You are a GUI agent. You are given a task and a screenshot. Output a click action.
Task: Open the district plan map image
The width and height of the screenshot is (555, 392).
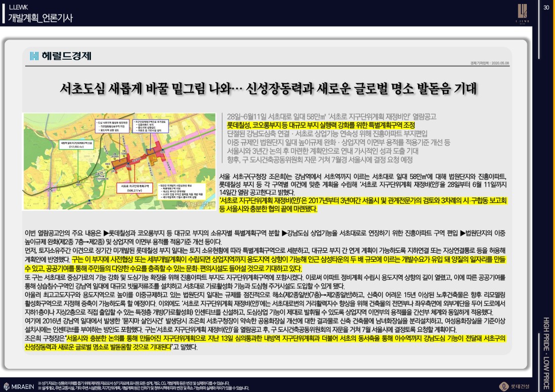119,161
